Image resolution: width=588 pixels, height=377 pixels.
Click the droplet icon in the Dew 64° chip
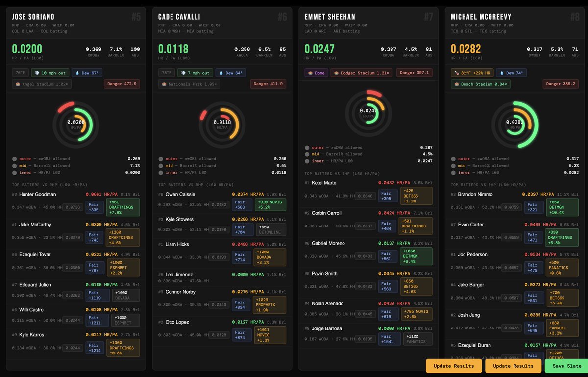coord(220,73)
